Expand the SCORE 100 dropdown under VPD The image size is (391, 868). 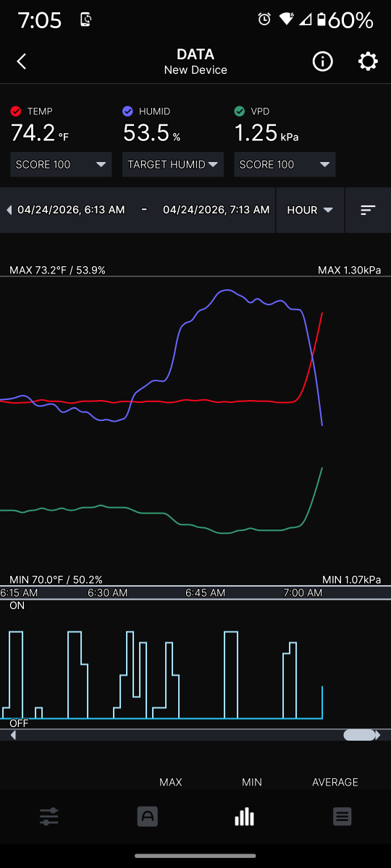[285, 164]
